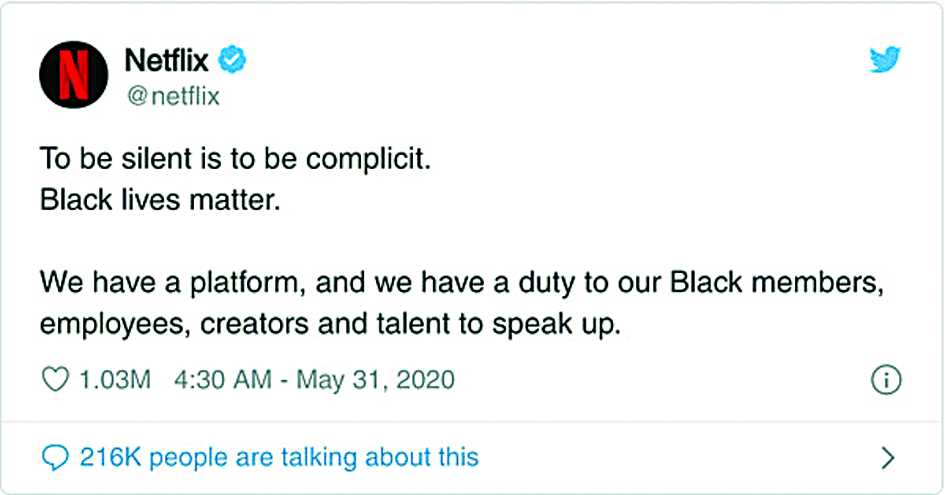945x495 pixels.
Task: Open the @netflix handle link
Action: pyautogui.click(x=174, y=96)
